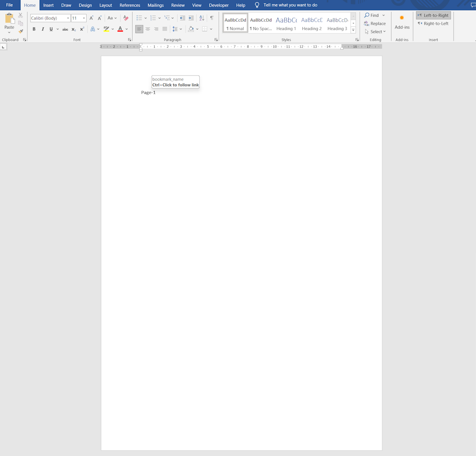
Task: Expand the borders dropdown arrow
Action: (211, 29)
